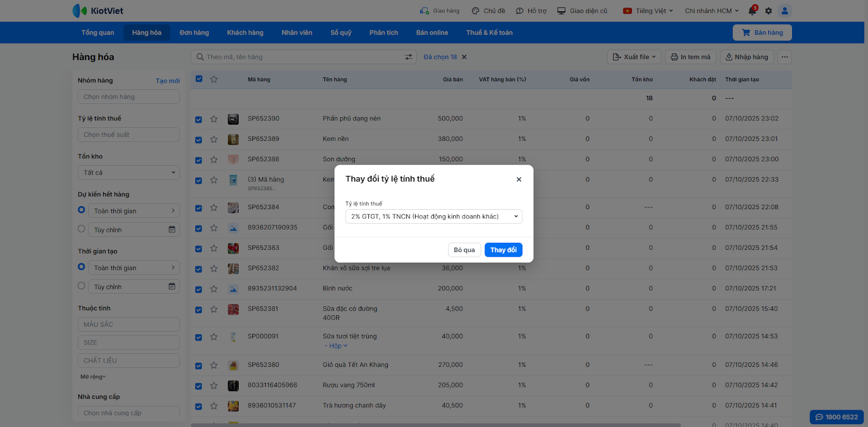
Task: Open the user account avatar
Action: (784, 11)
